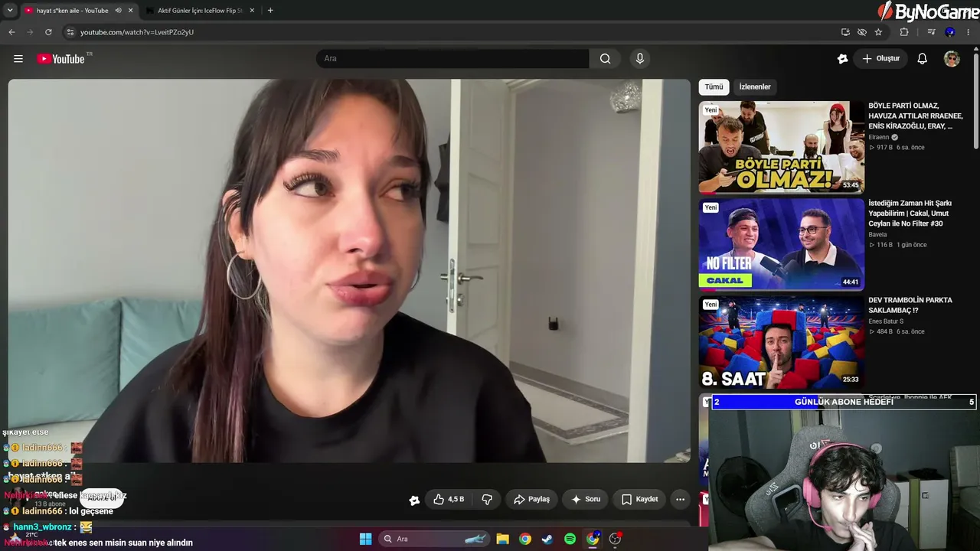This screenshot has height=551, width=980.
Task: Open 'BÖYLE PARTİ OLMAZ' video title link
Action: coord(915,116)
